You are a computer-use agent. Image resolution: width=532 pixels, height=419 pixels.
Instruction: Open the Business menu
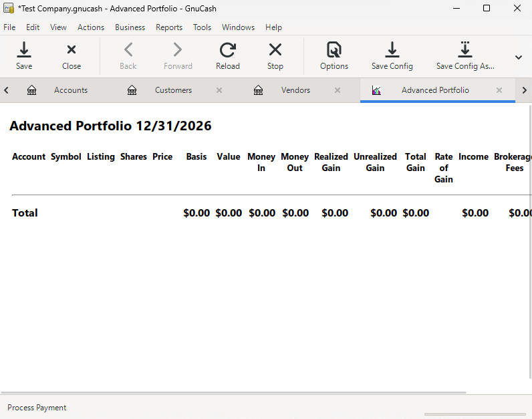click(x=130, y=27)
